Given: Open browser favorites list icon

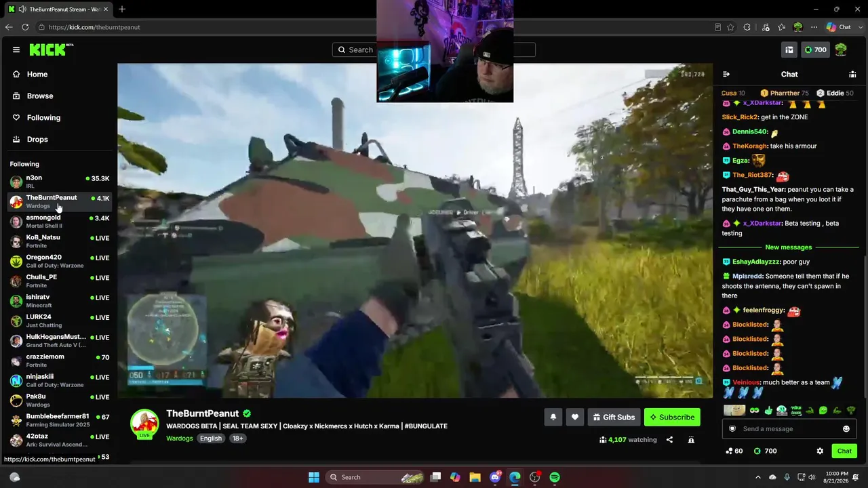Looking at the screenshot, I should 782,27.
